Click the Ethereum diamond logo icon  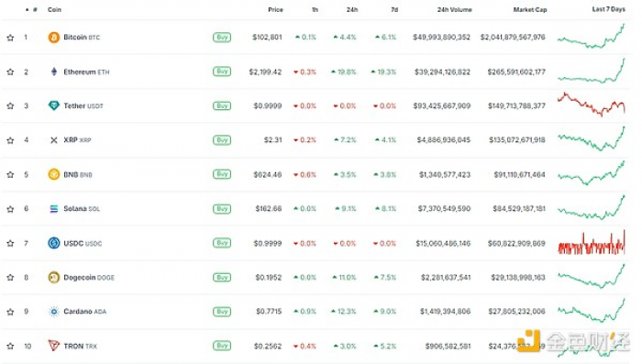[x=53, y=72]
